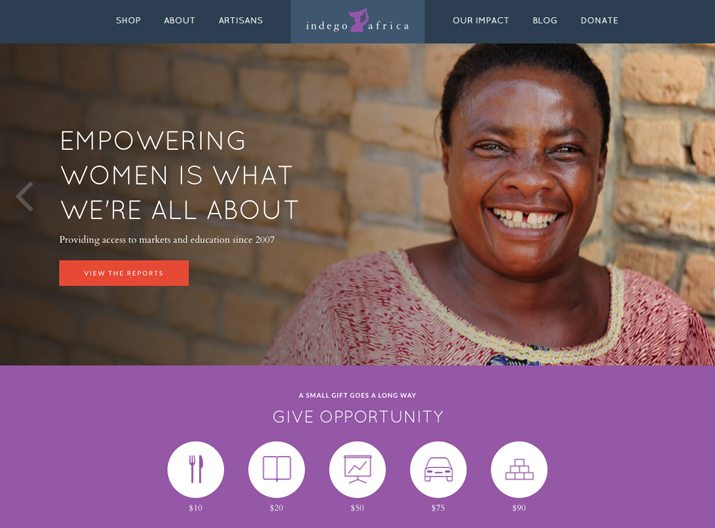Choose the $90 stacked bricks icon

(519, 469)
